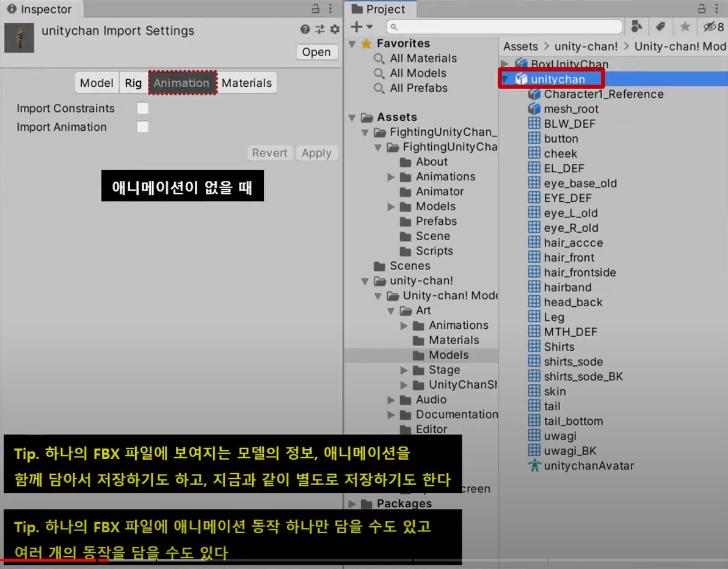
Task: Select mesh_root prefab icon
Action: point(534,109)
